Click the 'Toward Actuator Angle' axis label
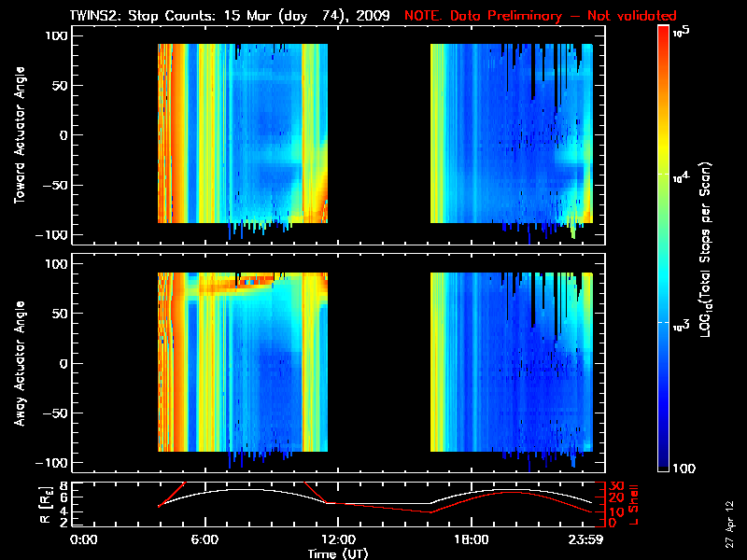 pos(20,135)
